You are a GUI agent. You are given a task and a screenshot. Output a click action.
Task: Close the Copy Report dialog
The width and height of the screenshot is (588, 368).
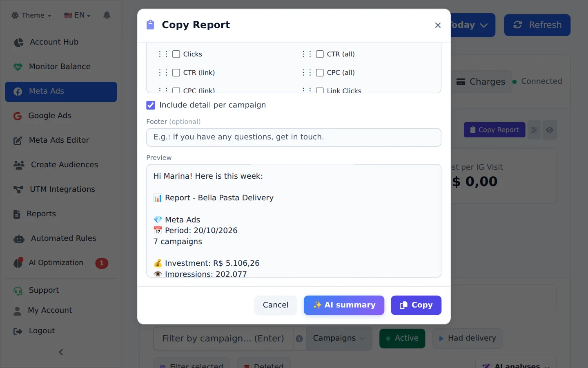(438, 25)
